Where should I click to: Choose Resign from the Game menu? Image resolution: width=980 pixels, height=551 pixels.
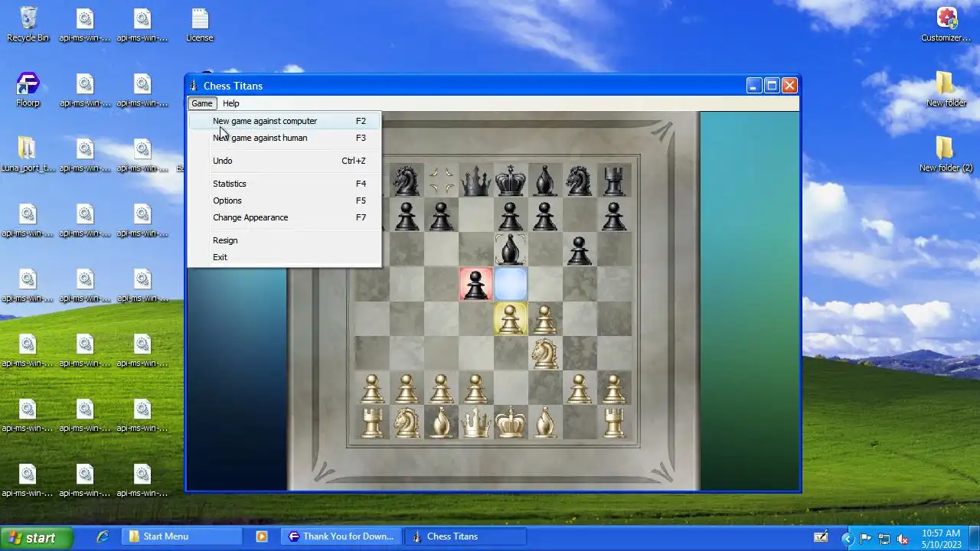[x=284, y=240]
